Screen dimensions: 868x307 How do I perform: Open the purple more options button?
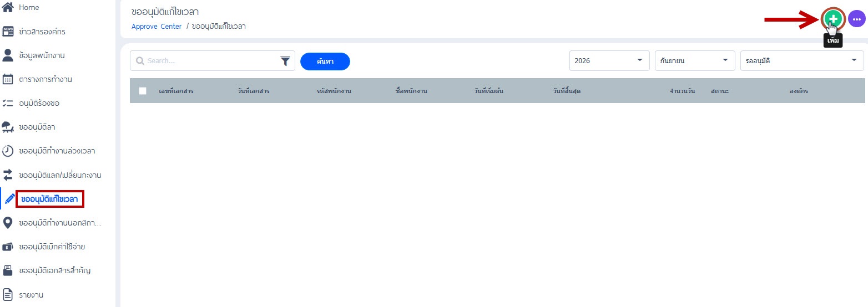pos(856,19)
